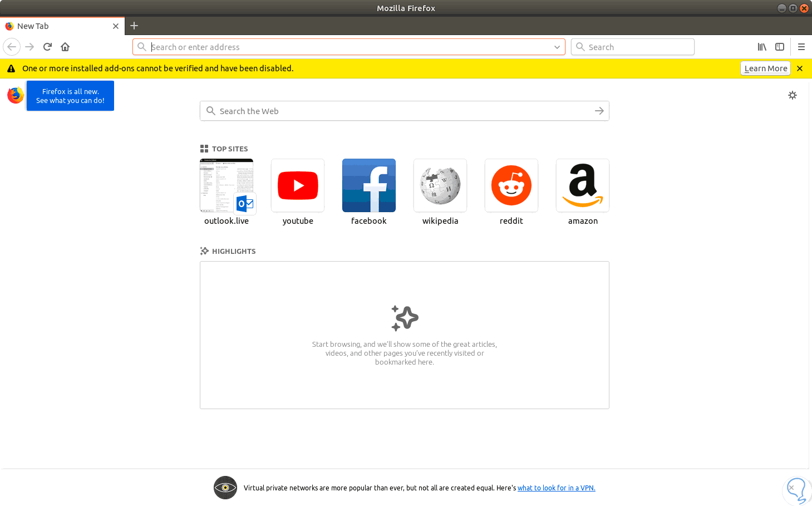Dismiss the yellow add-on notification bar
The width and height of the screenshot is (812, 506).
click(x=800, y=68)
